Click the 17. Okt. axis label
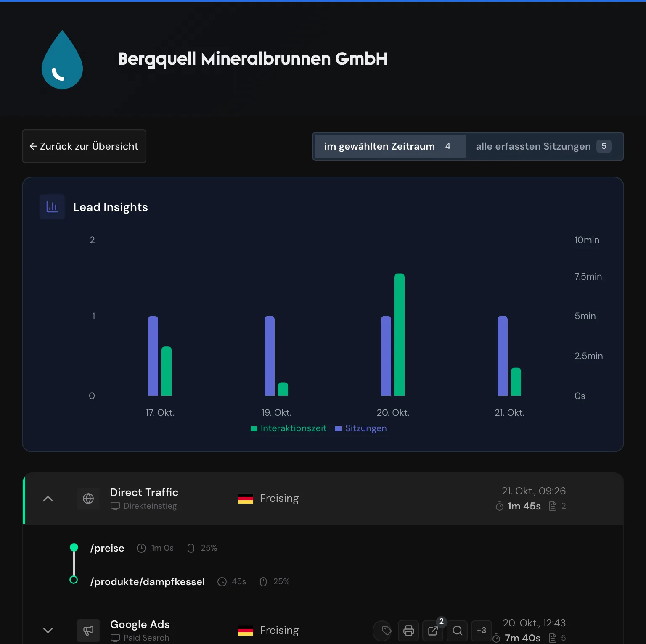The image size is (646, 644). click(x=160, y=413)
